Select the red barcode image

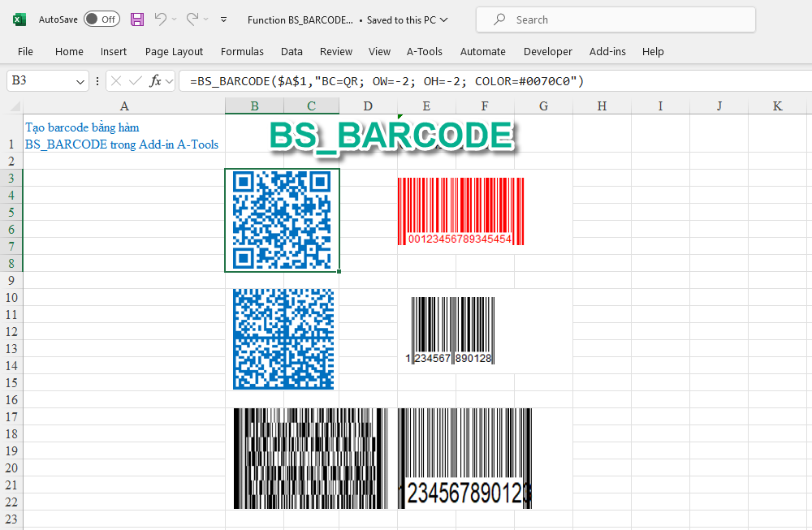pos(460,211)
